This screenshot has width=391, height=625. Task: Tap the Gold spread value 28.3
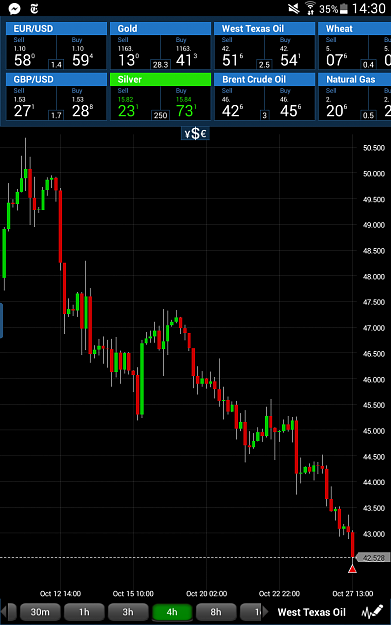[x=160, y=64]
